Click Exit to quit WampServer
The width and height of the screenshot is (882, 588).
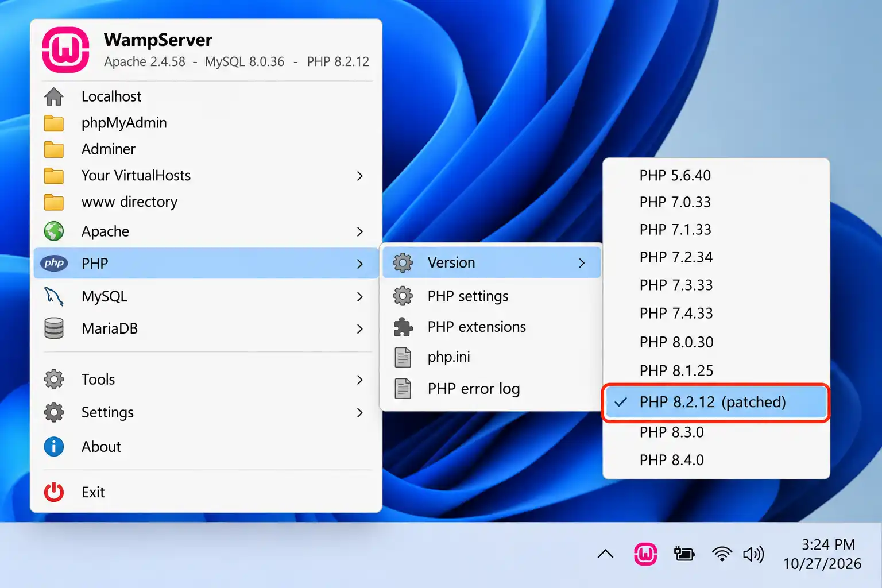click(206, 492)
